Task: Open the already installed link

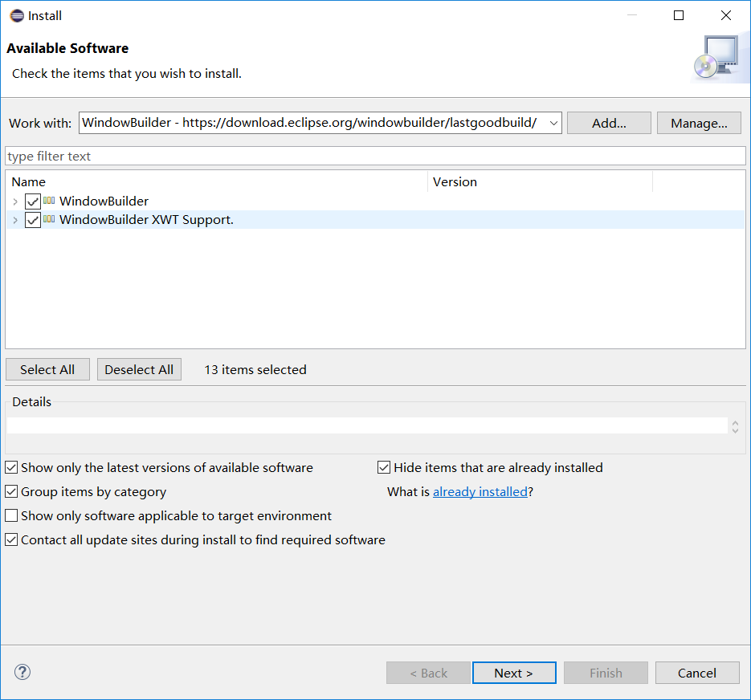Action: coord(480,491)
